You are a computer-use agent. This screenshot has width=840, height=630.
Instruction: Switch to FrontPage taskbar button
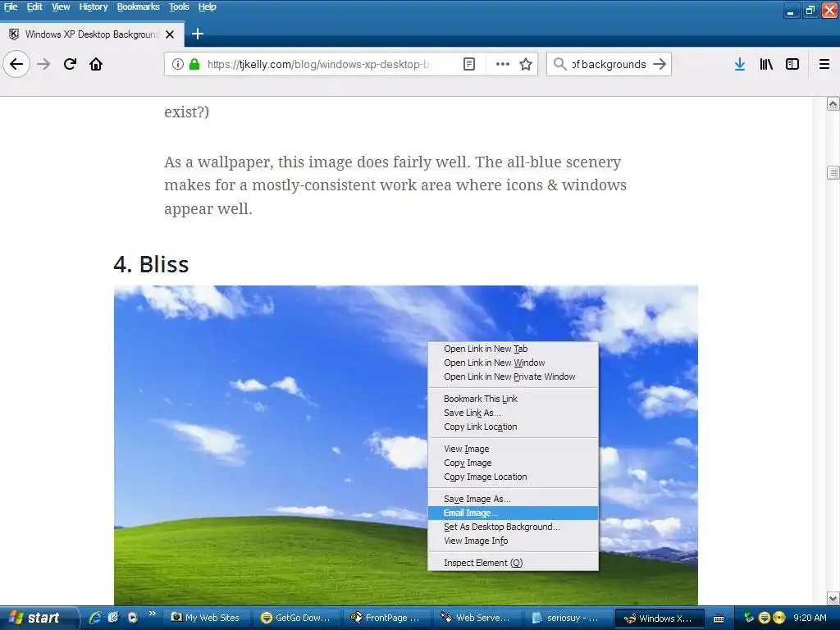pos(386,618)
